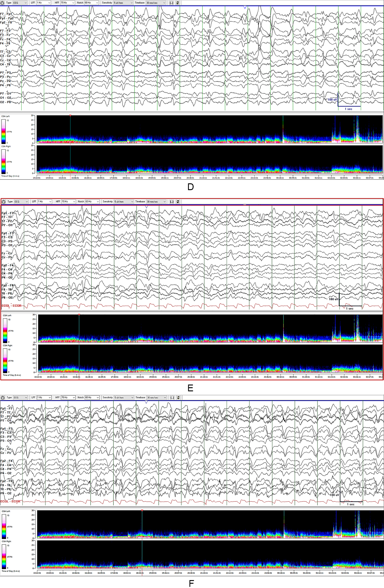Open the Sensitivity dropdown in panel D
This screenshot has width=384, height=588.
[123, 3]
